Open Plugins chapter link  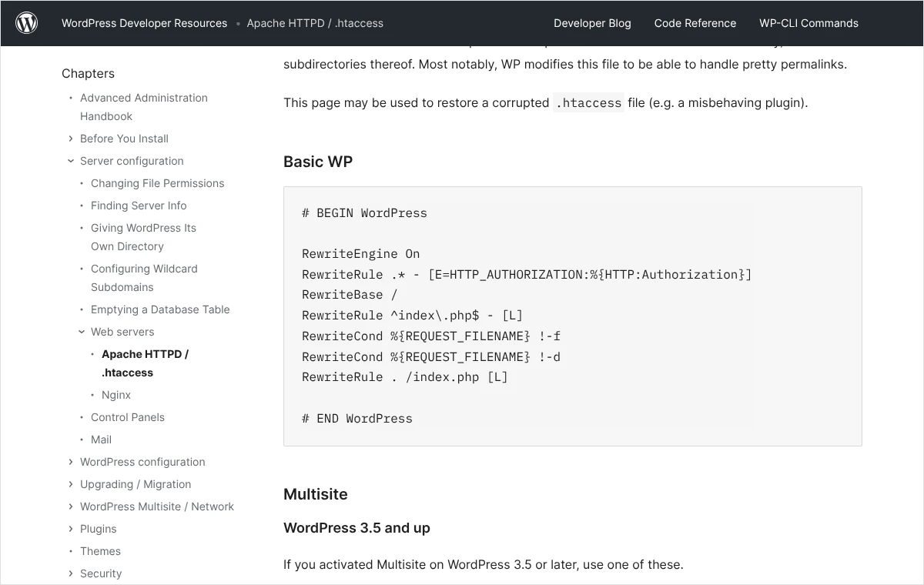click(x=99, y=529)
